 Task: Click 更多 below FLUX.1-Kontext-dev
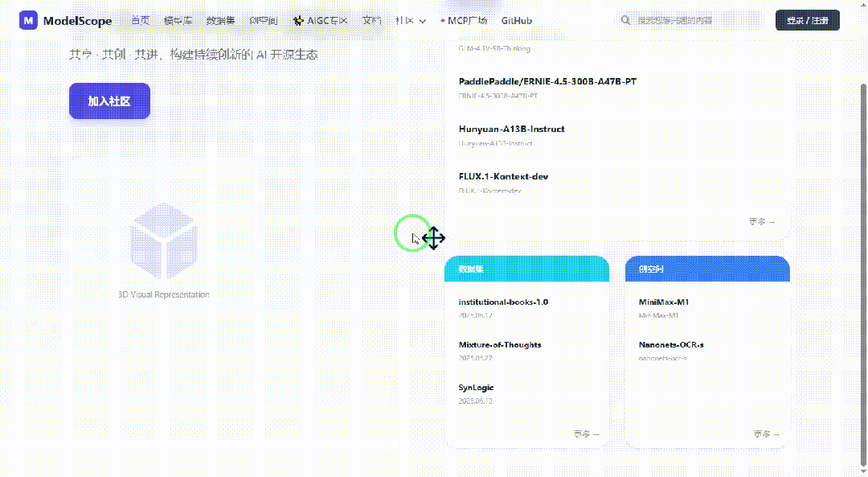click(762, 221)
